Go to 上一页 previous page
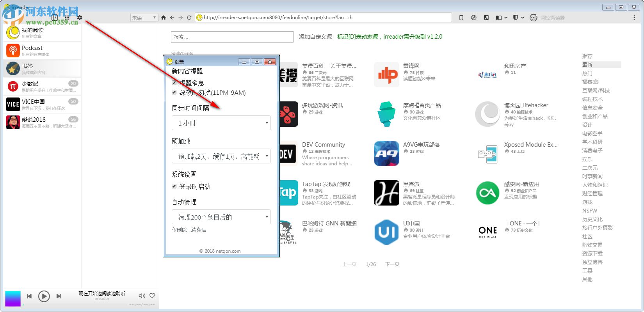This screenshot has height=312, width=644. 349,264
